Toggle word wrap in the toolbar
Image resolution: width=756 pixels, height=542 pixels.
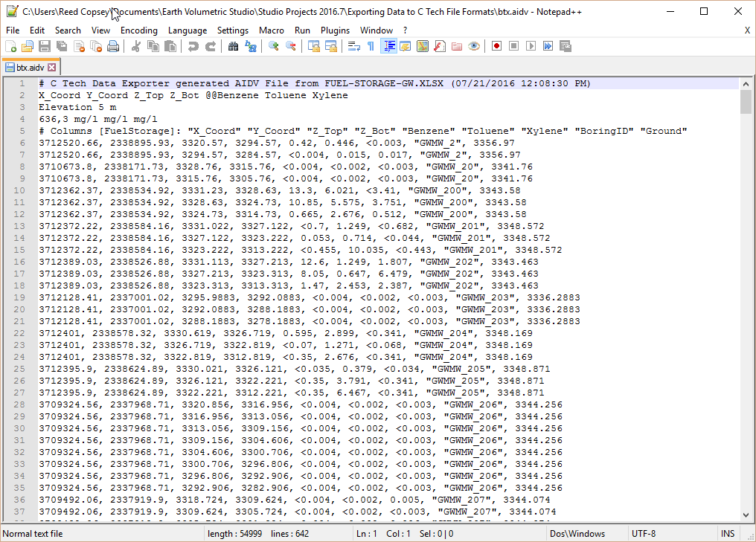click(x=353, y=46)
